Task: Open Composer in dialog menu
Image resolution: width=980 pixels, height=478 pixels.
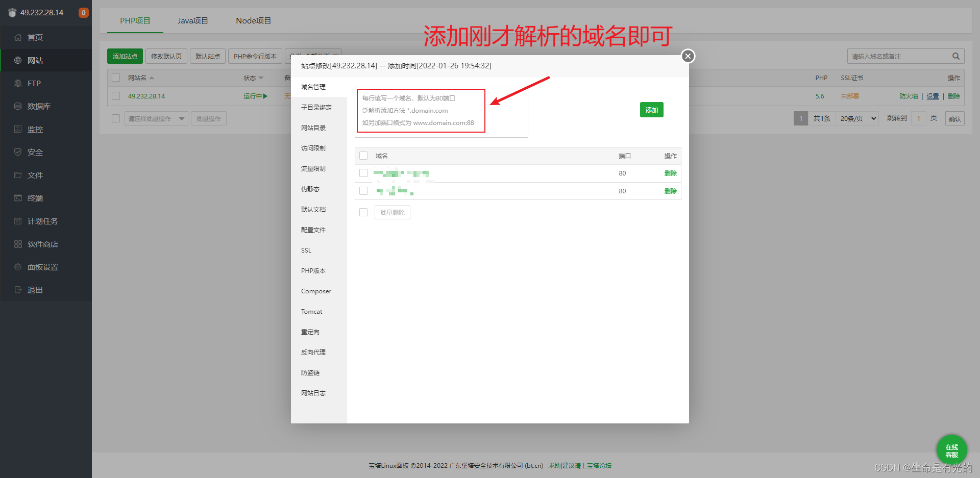Action: pyautogui.click(x=319, y=291)
